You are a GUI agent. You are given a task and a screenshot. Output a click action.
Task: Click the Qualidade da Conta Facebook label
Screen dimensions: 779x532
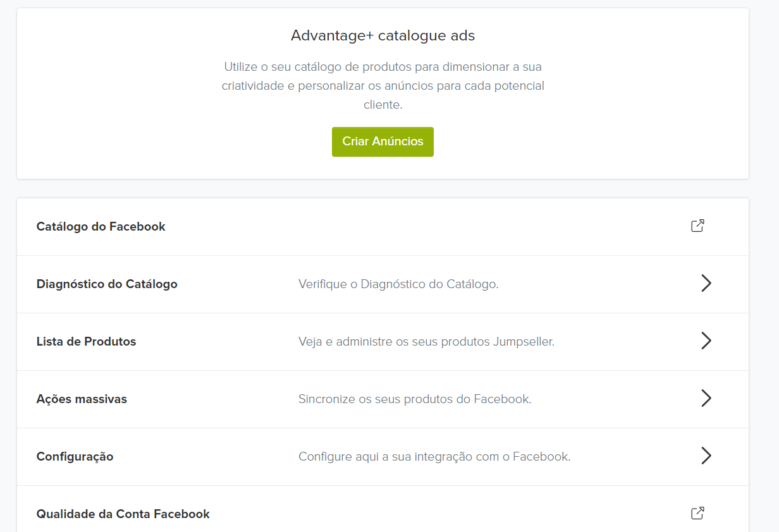(123, 514)
